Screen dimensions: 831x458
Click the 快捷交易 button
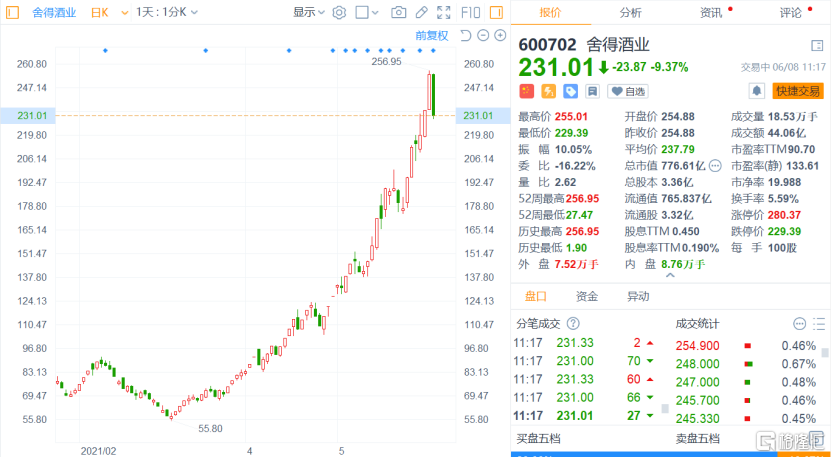point(798,91)
